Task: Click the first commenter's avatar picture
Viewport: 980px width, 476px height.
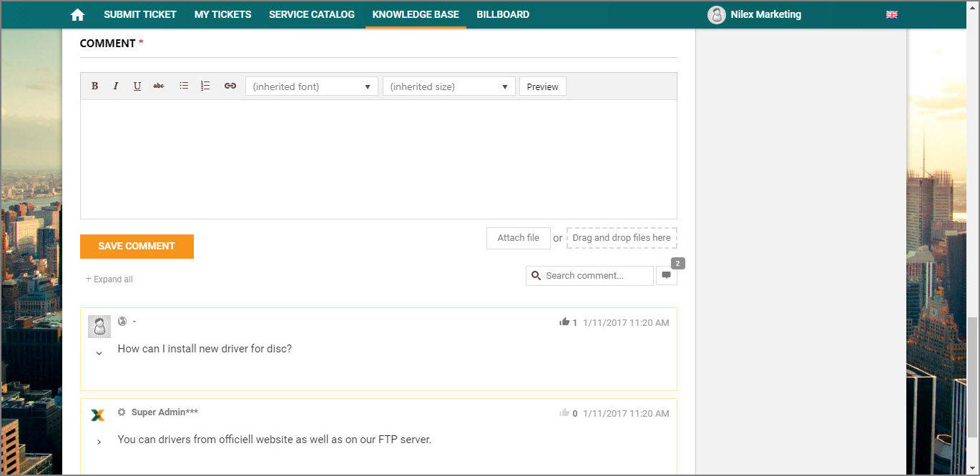Action: [x=99, y=327]
